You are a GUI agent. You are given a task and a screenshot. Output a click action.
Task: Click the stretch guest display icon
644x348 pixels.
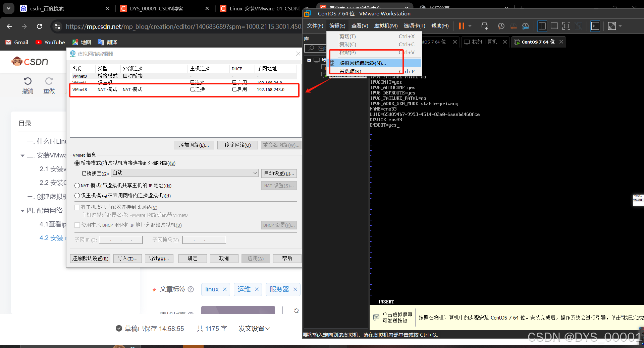pyautogui.click(x=612, y=26)
